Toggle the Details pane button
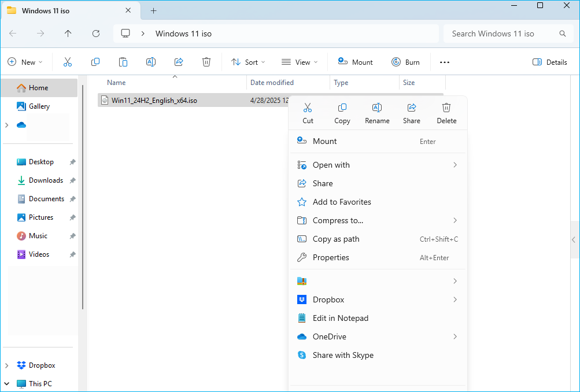 pyautogui.click(x=549, y=62)
